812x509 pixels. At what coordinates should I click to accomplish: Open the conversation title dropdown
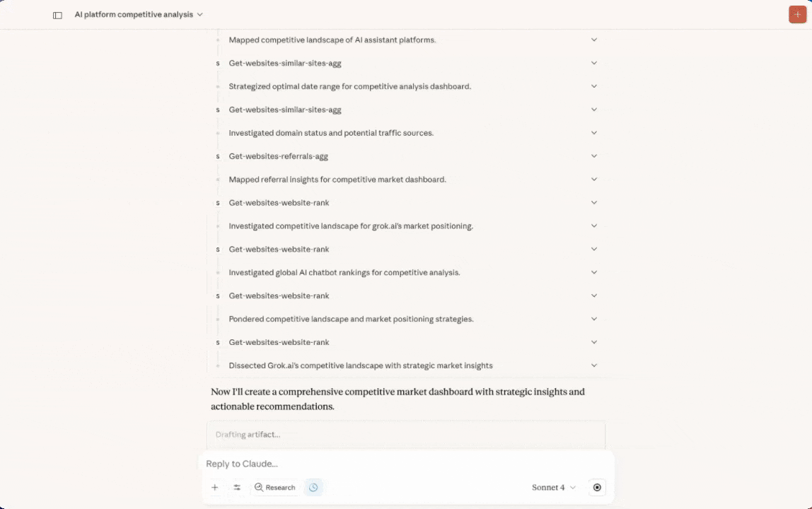pyautogui.click(x=139, y=14)
